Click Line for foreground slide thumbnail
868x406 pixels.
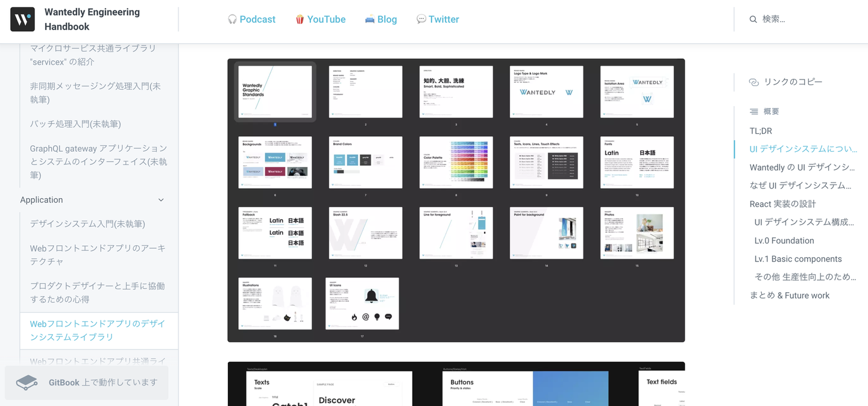(456, 233)
